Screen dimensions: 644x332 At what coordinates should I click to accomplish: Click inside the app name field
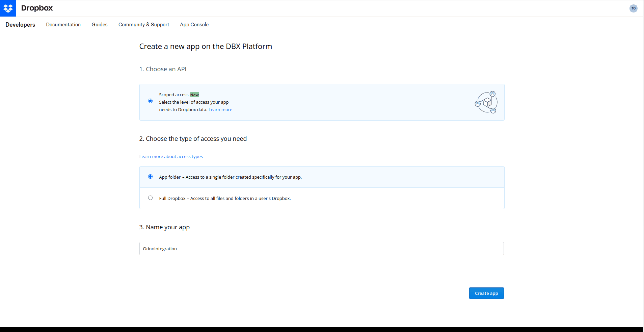pyautogui.click(x=321, y=248)
